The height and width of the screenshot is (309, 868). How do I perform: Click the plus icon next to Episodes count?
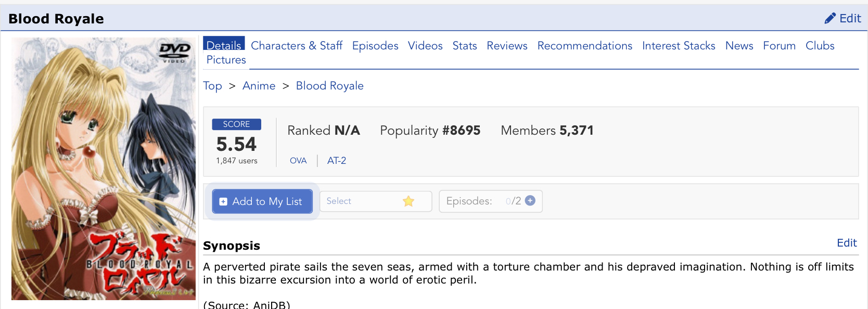point(530,201)
